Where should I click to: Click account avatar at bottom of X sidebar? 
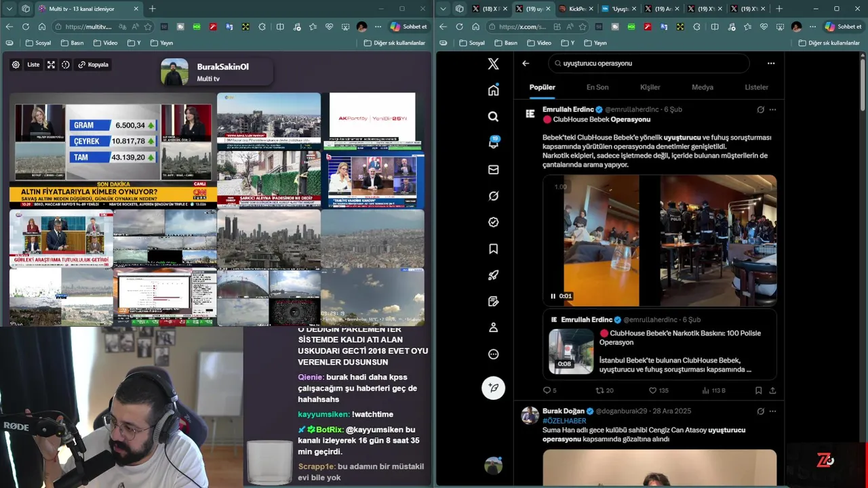click(x=493, y=466)
